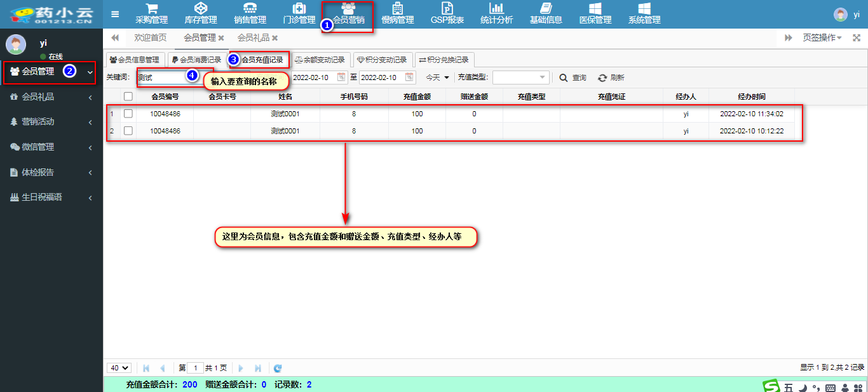Screen dimensions: 868x392
Task: Click the user avatar in top-right header
Action: (x=841, y=15)
